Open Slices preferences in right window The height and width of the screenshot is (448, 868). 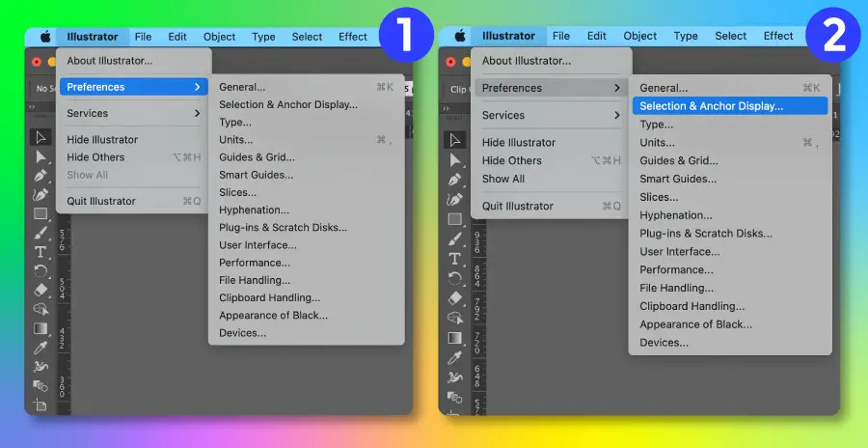659,197
